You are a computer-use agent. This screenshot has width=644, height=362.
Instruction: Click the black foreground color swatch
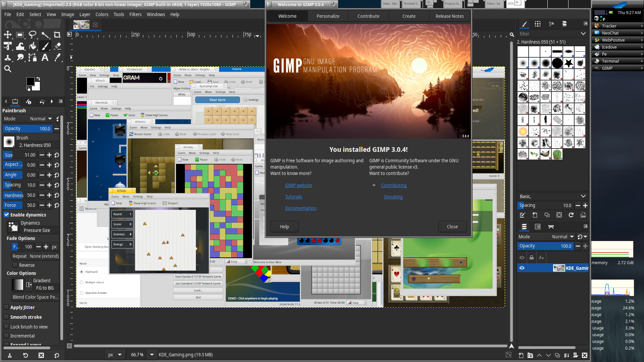point(30,81)
